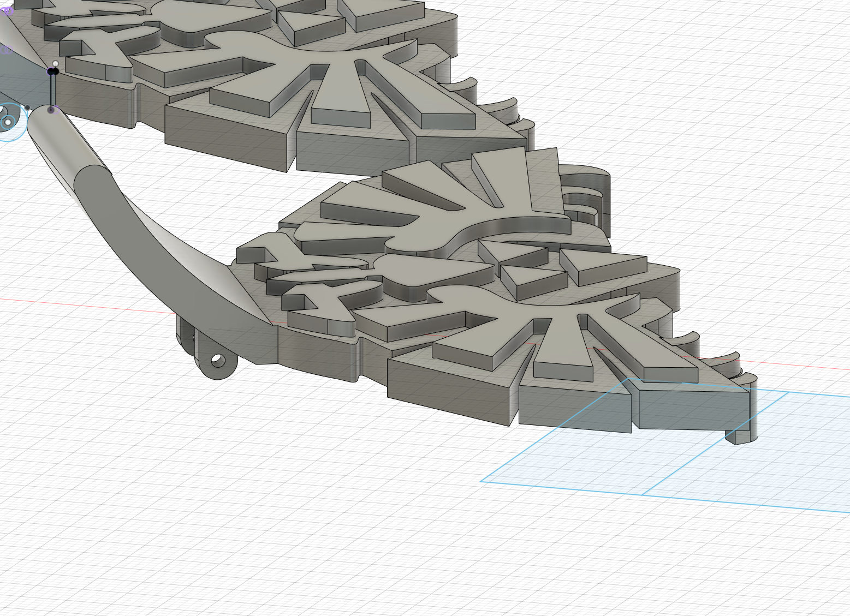
Task: Click the red axis line at far right
Action: tap(808, 366)
